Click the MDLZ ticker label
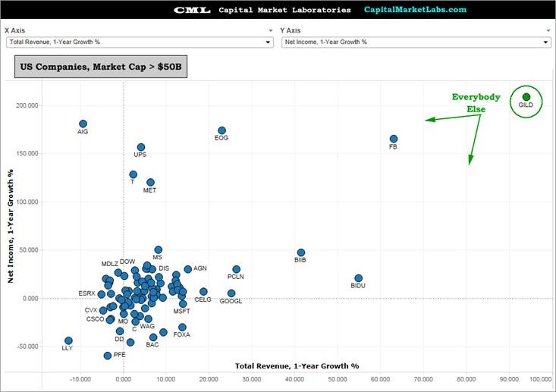The height and width of the screenshot is (392, 556). pyautogui.click(x=109, y=264)
